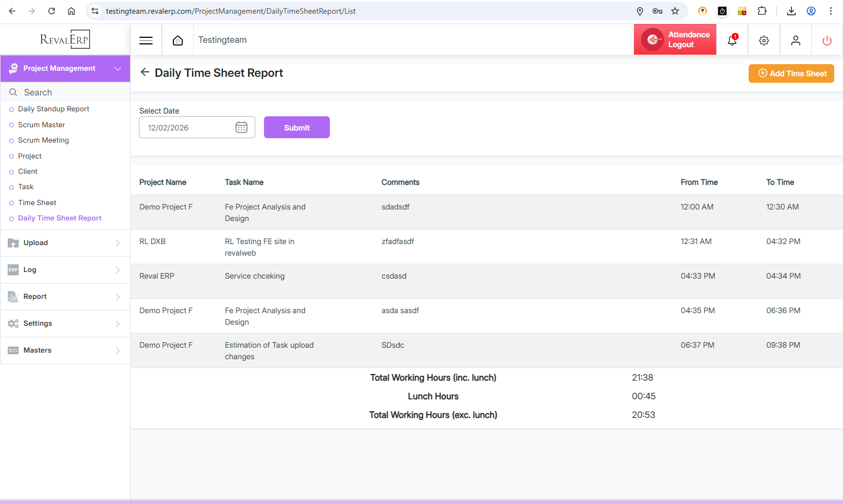Toggle the hamburger menu icon
843x504 pixels.
(x=146, y=40)
